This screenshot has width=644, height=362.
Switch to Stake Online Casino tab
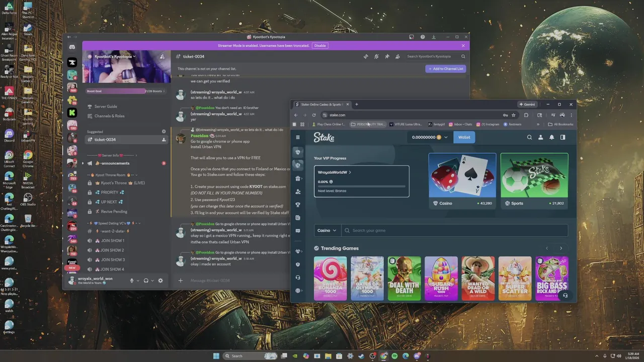321,105
